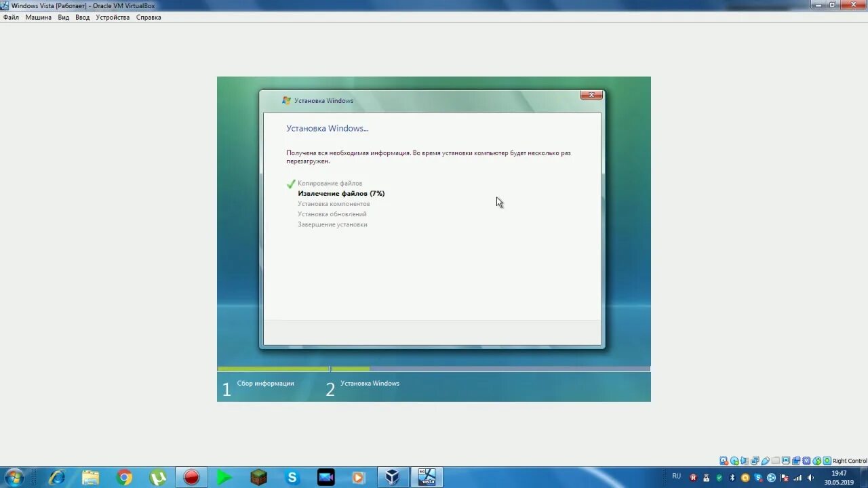Open the Машина menu

[x=38, y=17]
